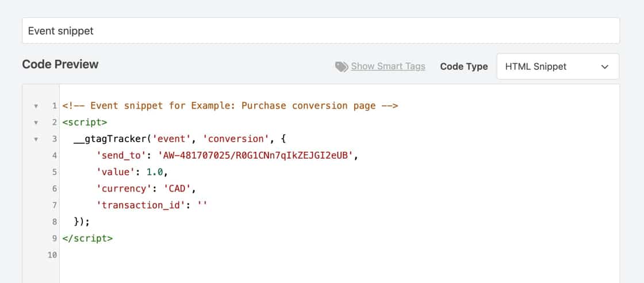Click line number 7 in the gutter
The height and width of the screenshot is (283, 644).
pos(54,205)
